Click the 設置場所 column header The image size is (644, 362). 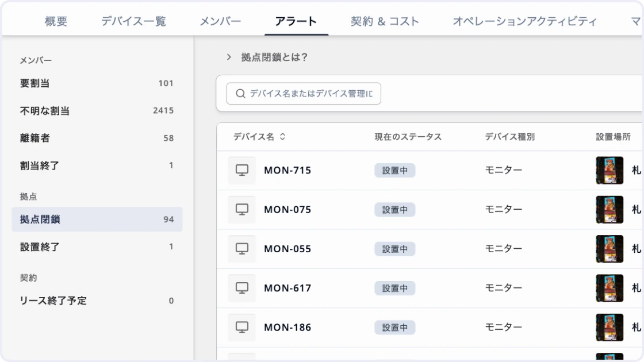tap(613, 137)
